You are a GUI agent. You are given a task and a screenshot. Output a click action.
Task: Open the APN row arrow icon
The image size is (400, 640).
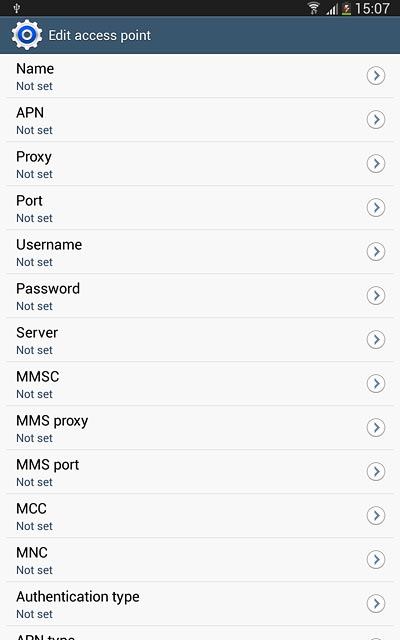pos(376,120)
